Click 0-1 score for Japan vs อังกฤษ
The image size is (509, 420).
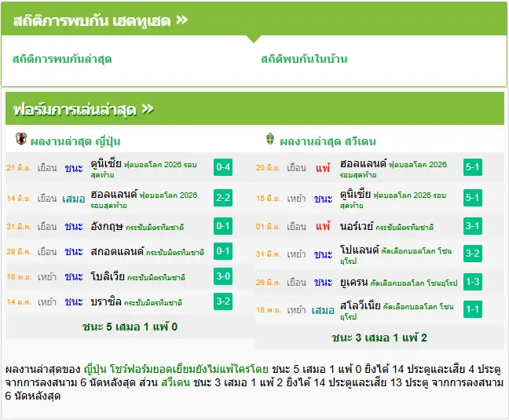(223, 226)
